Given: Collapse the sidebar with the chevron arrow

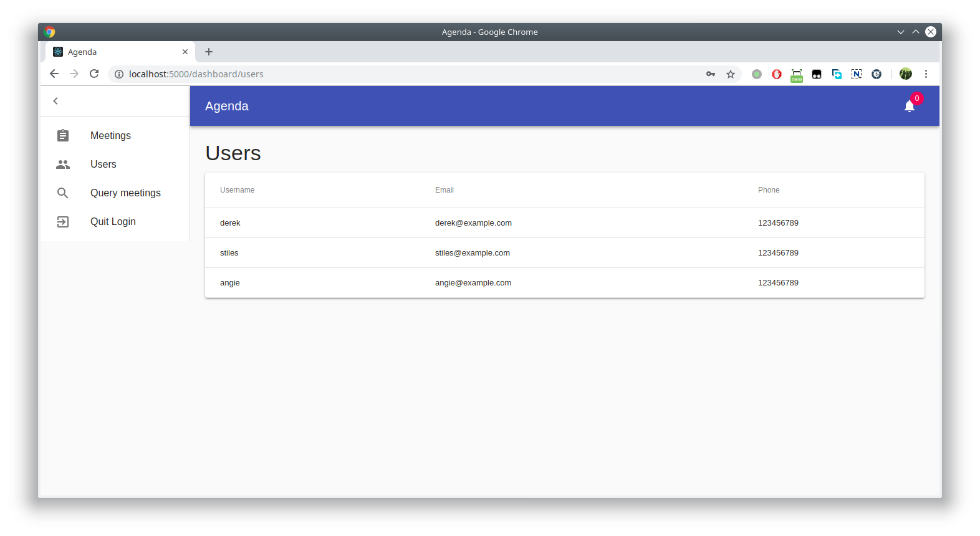Looking at the screenshot, I should (55, 101).
